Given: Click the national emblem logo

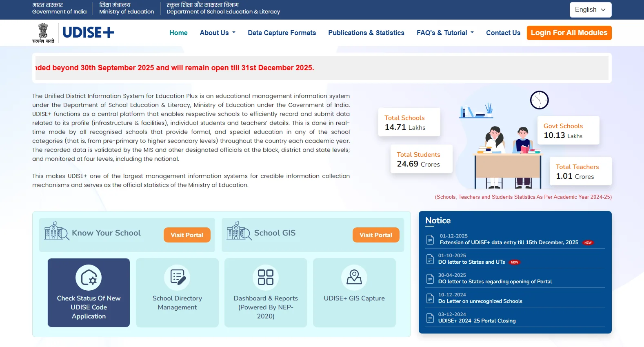Looking at the screenshot, I should tap(43, 33).
